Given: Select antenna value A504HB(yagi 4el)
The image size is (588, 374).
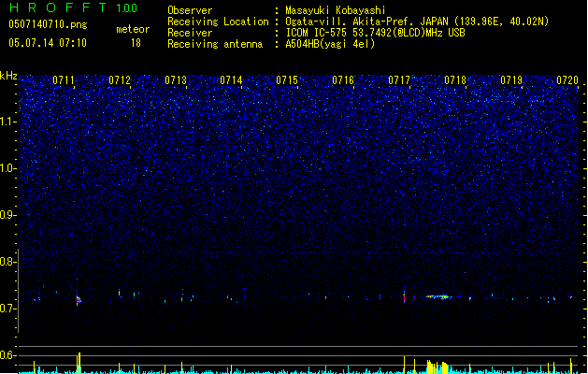Looking at the screenshot, I should (330, 44).
